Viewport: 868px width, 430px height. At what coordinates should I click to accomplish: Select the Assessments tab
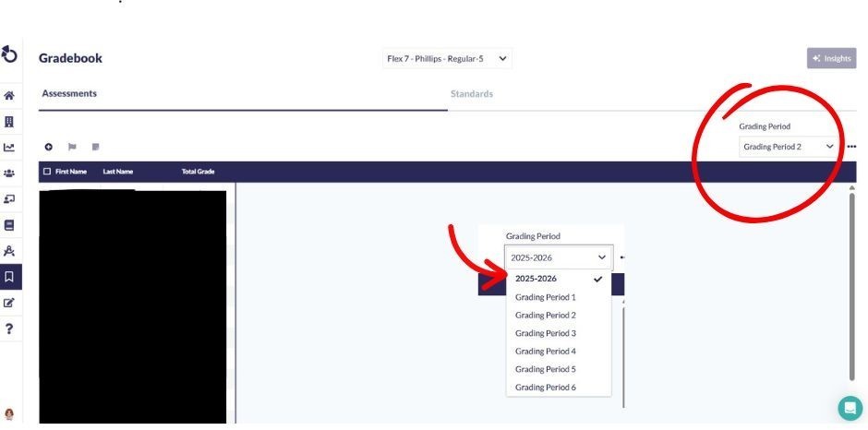point(69,94)
